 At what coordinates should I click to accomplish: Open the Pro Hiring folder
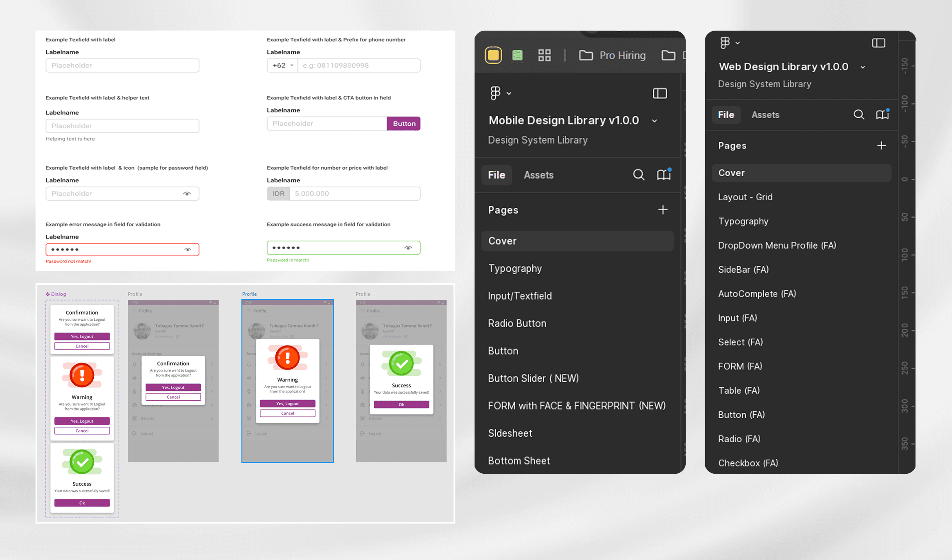click(x=612, y=55)
